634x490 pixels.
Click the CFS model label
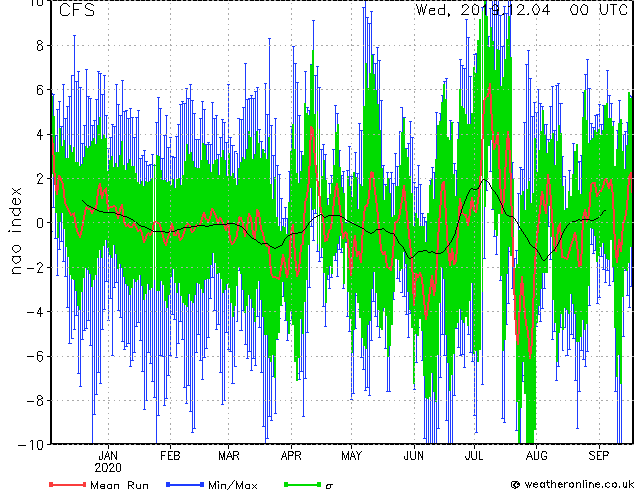pyautogui.click(x=77, y=10)
